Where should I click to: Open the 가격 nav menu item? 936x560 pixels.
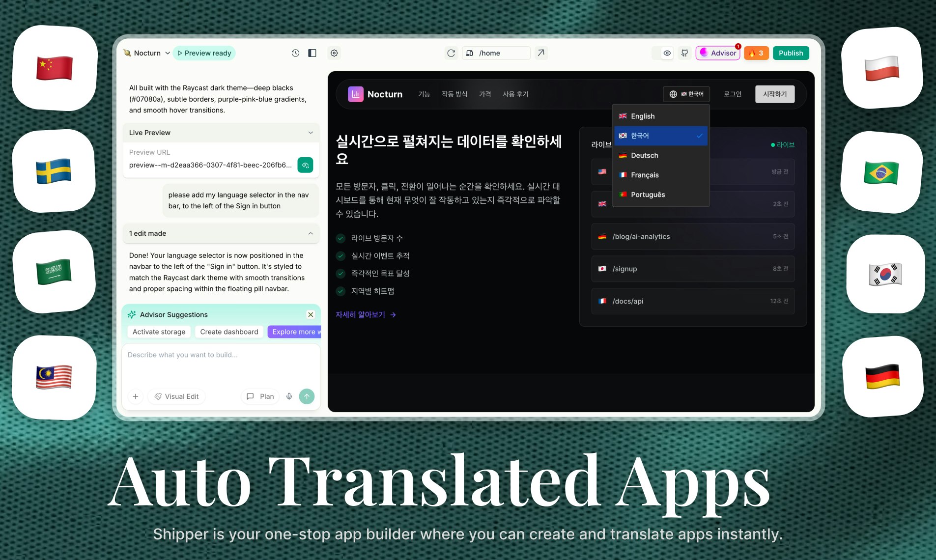485,94
